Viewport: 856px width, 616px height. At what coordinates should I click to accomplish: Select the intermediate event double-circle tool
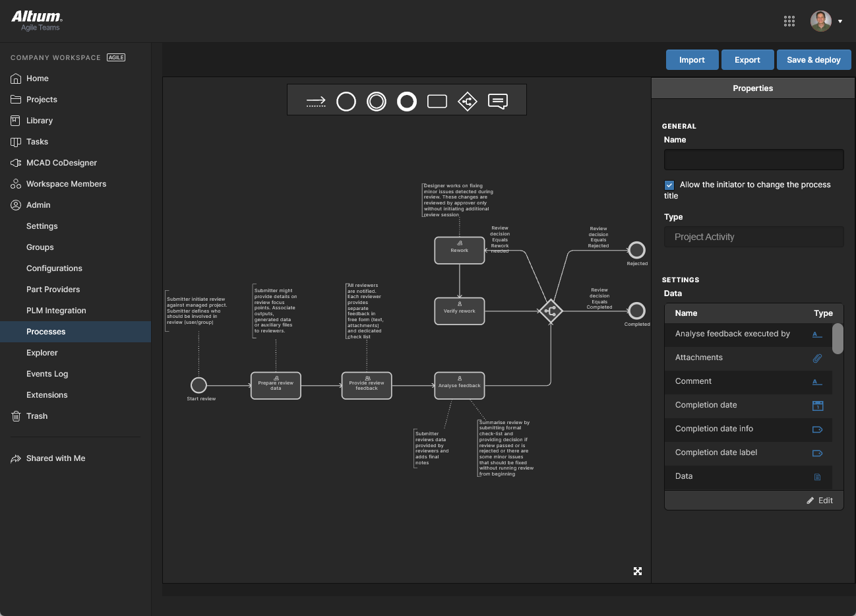click(377, 102)
